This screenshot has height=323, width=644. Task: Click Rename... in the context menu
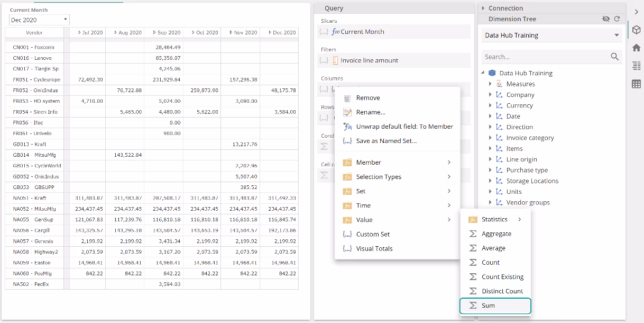(x=370, y=112)
